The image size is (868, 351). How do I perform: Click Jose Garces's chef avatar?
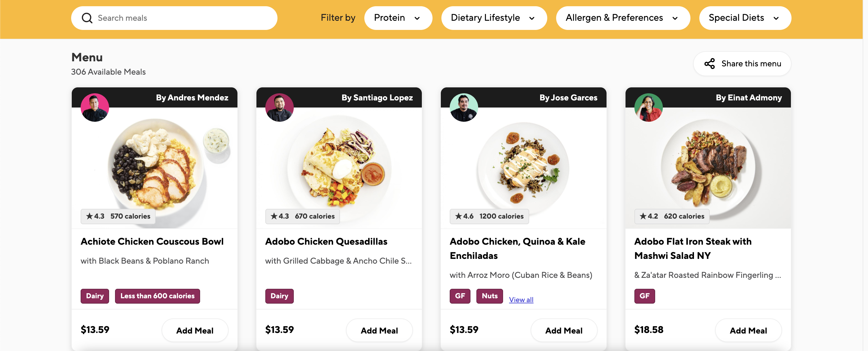(x=464, y=107)
